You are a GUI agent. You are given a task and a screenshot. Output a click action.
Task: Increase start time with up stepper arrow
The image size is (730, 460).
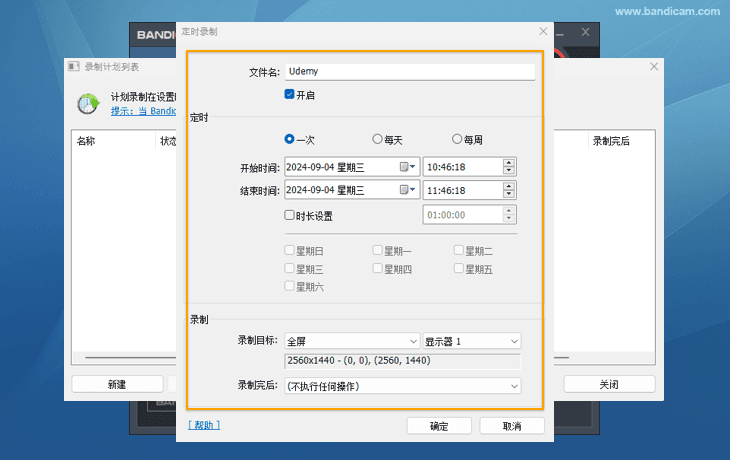coord(509,162)
